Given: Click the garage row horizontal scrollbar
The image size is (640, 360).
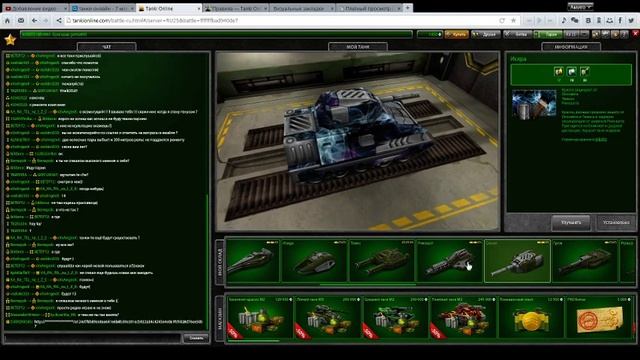Looking at the screenshot, I should 367,284.
